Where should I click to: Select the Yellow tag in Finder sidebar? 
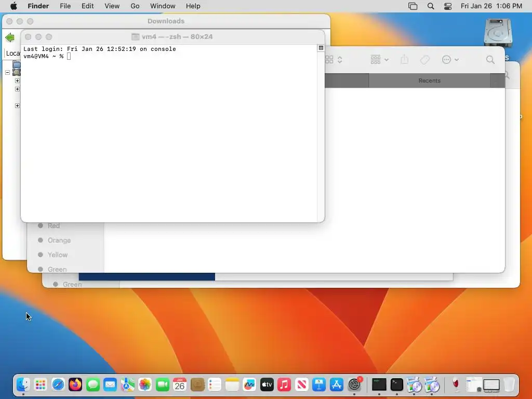(x=57, y=255)
